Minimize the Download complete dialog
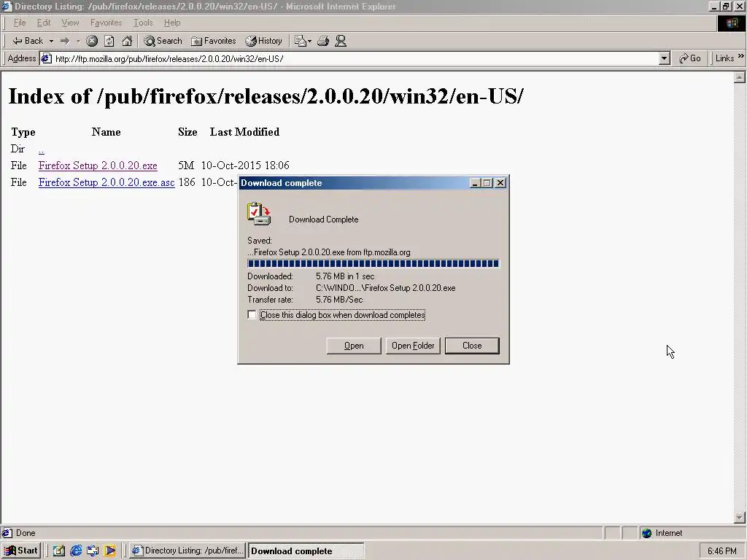The image size is (747, 560). [x=475, y=183]
